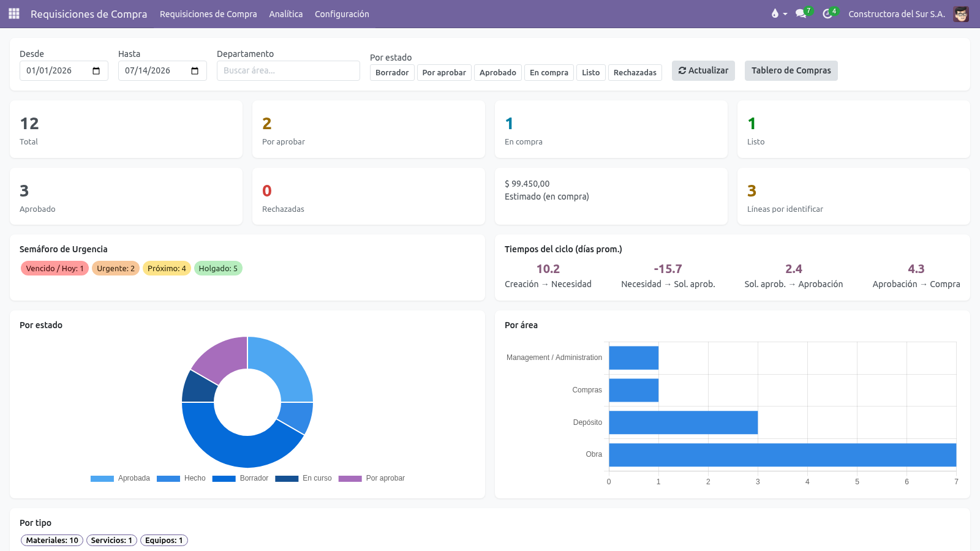Screen dimensions: 980x551
Task: Open the activities clock icon
Action: click(x=827, y=13)
